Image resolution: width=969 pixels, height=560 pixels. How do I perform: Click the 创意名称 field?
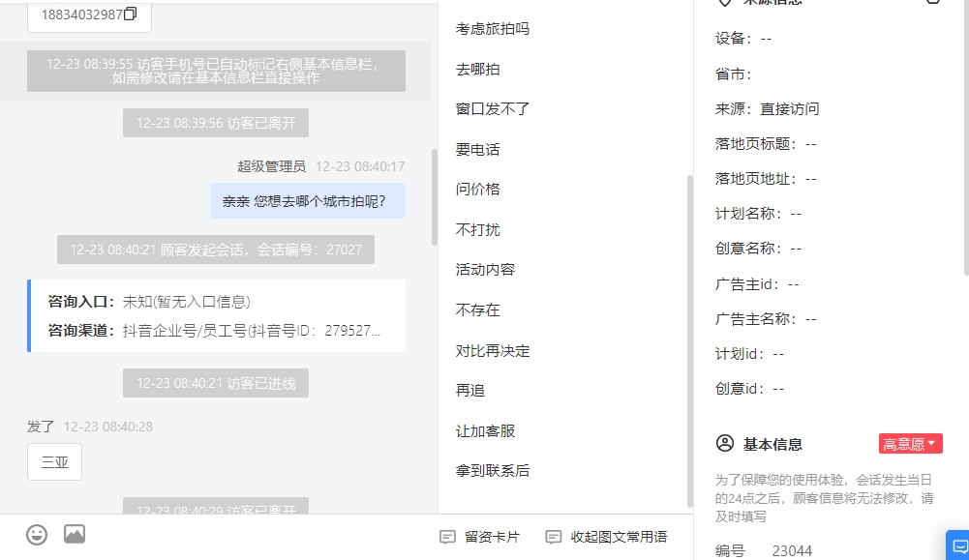point(758,249)
